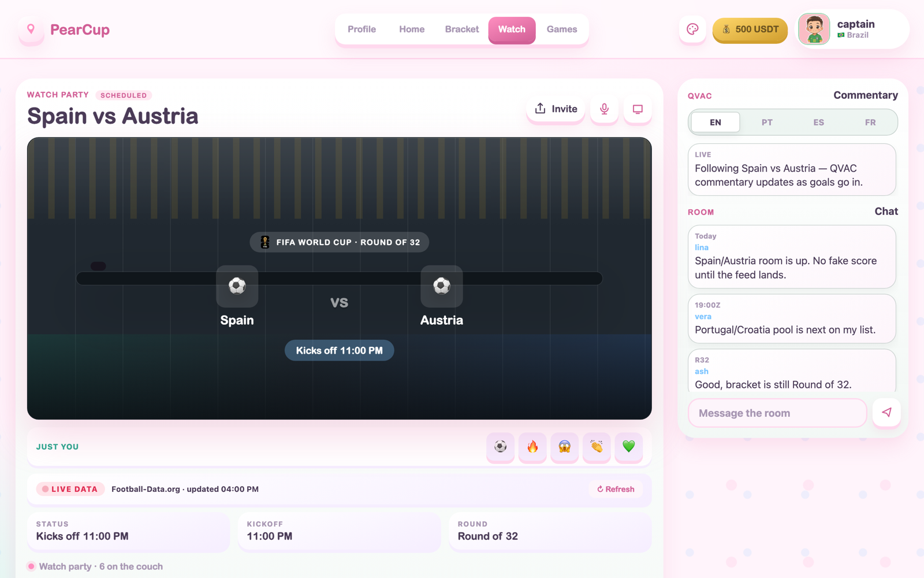Click Football-Data.org updated text
Image resolution: width=924 pixels, height=578 pixels.
(x=185, y=489)
